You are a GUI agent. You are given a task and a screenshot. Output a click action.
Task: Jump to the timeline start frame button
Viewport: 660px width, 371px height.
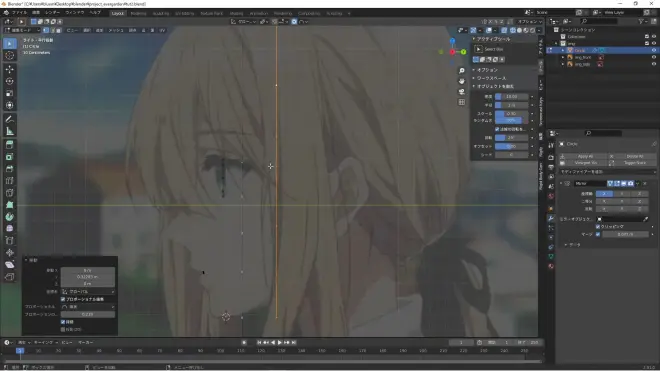259,343
